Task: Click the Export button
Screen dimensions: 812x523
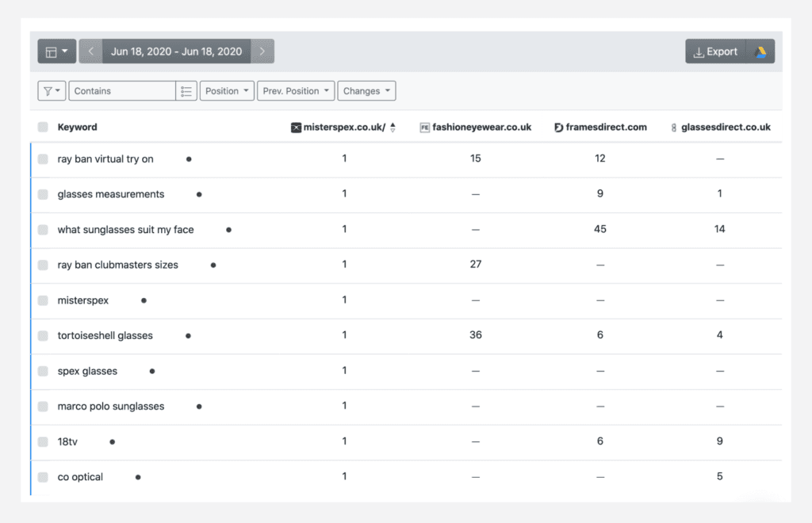Action: [x=716, y=52]
